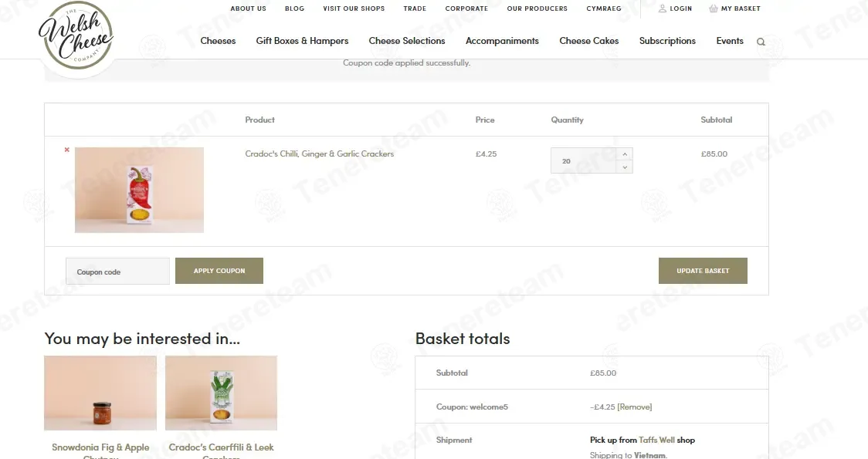868x459 pixels.
Task: Open Cradoc's Chilli, Ginger & Garlic Crackers link
Action: coord(320,154)
